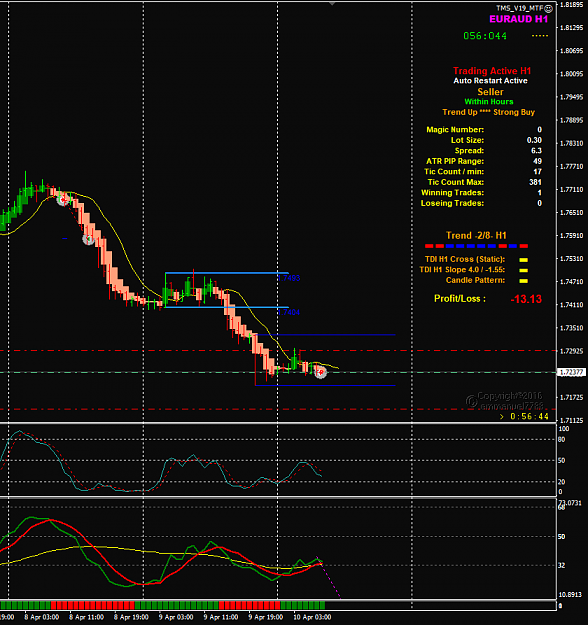Click the yellow dotted marker next to 056:044

540,36
